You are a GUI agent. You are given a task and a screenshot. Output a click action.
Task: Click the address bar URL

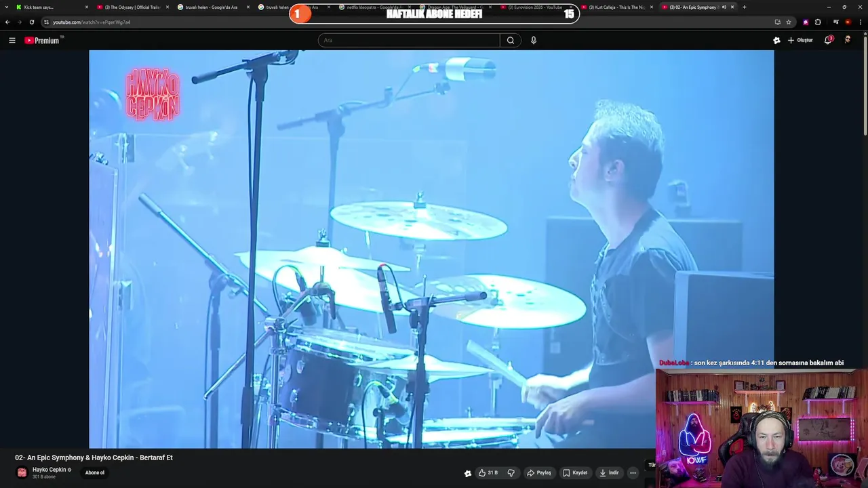click(x=92, y=22)
